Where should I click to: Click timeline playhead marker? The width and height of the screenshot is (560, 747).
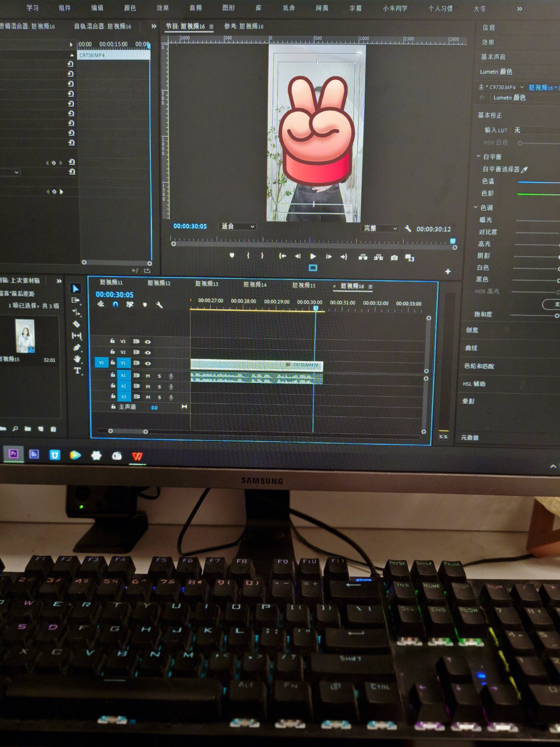click(315, 308)
